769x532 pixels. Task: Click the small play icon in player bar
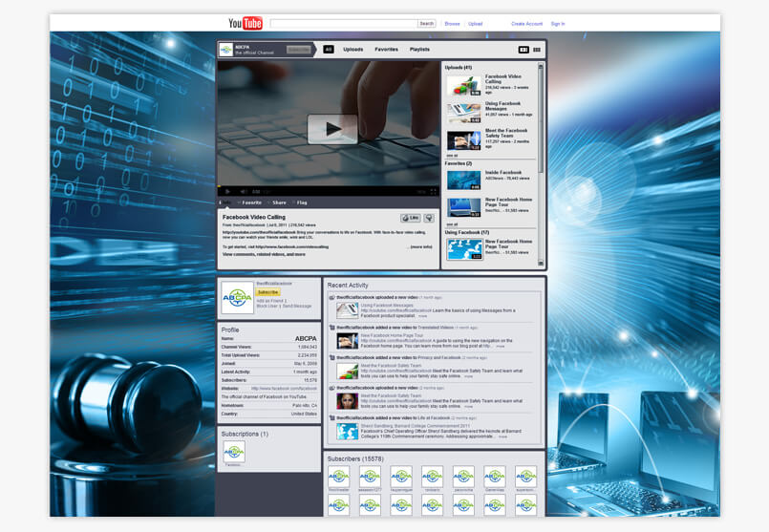(227, 191)
